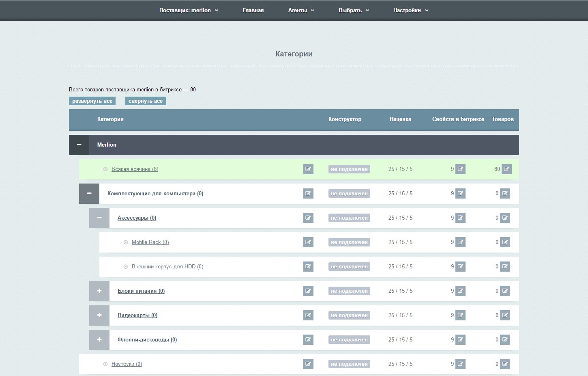This screenshot has width=588, height=376.
Task: Click properties edit icon in Ноутбуки row
Action: (x=460, y=364)
